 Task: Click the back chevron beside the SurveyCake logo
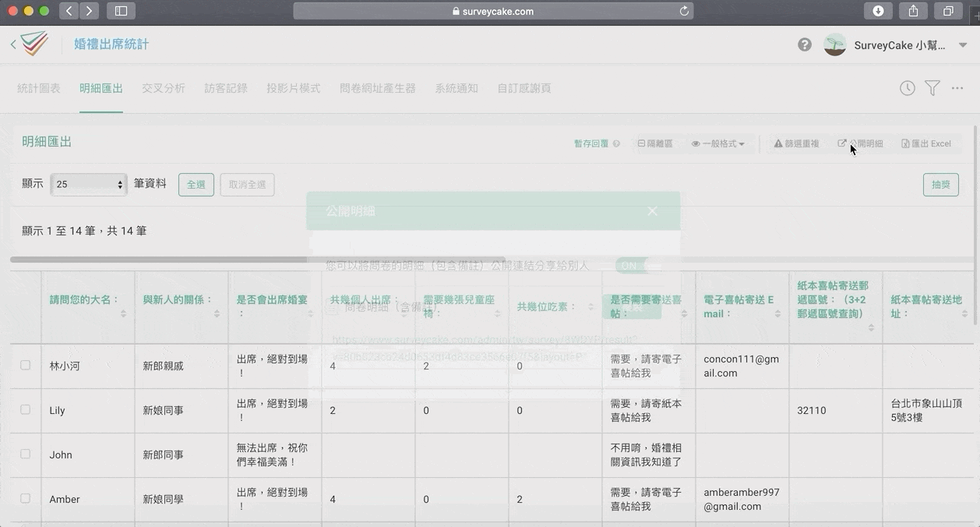click(13, 44)
